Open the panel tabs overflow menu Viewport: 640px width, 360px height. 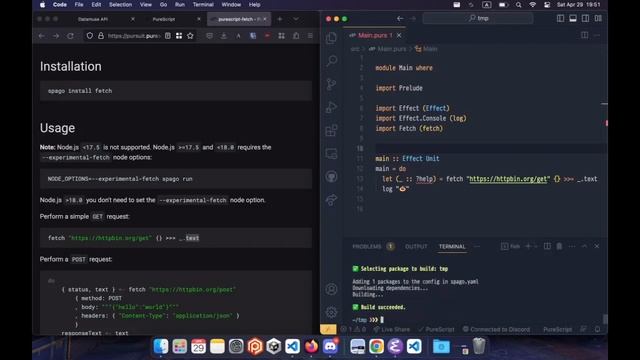click(x=477, y=247)
